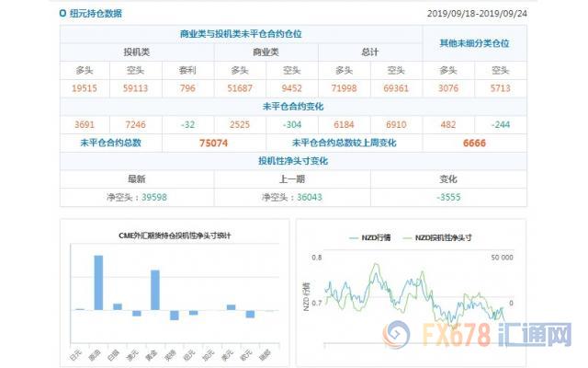Click the 套利 column header

pos(187,70)
